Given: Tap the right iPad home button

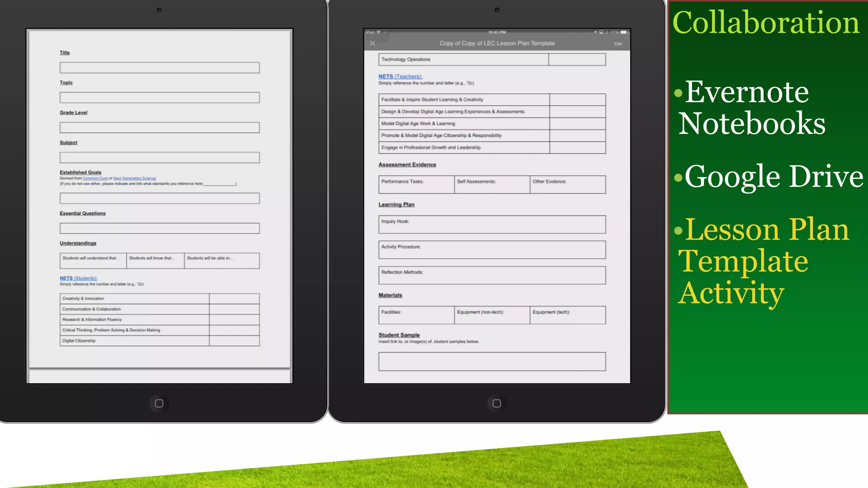Looking at the screenshot, I should coord(497,403).
